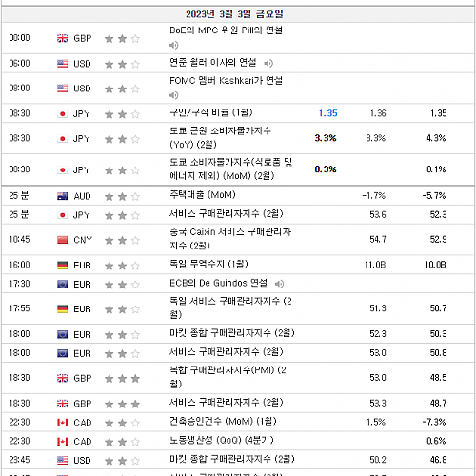This screenshot has width=476, height=476.
Task: Click the German flag in the 16:00 trade balance row
Action: (x=62, y=265)
